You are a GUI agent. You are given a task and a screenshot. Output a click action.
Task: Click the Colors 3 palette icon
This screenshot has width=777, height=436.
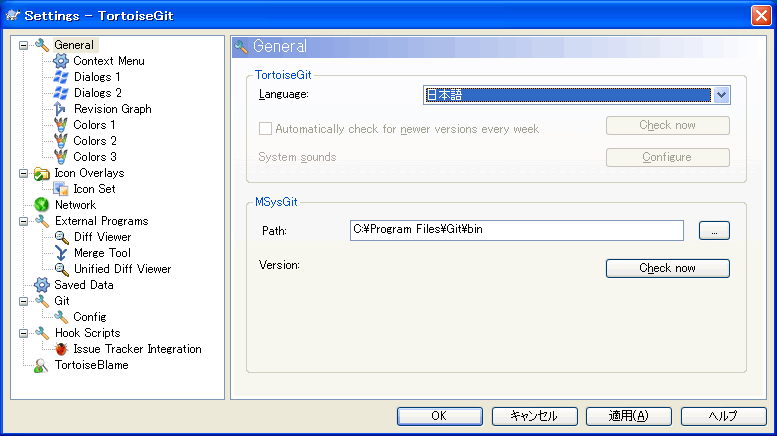[60, 157]
